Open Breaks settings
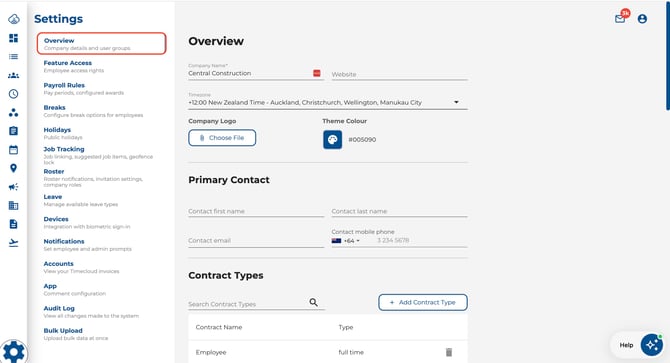 click(93, 111)
